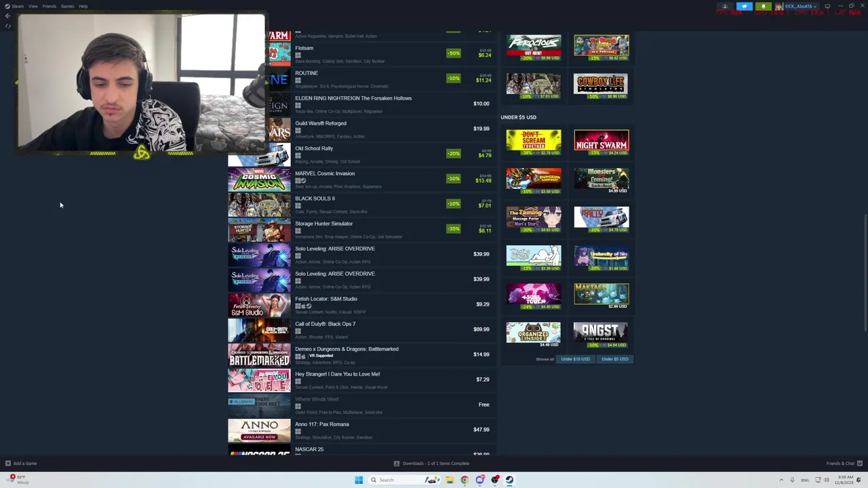The image size is (868, 488).
Task: Open the Where Winds Meet row
Action: coord(361,405)
